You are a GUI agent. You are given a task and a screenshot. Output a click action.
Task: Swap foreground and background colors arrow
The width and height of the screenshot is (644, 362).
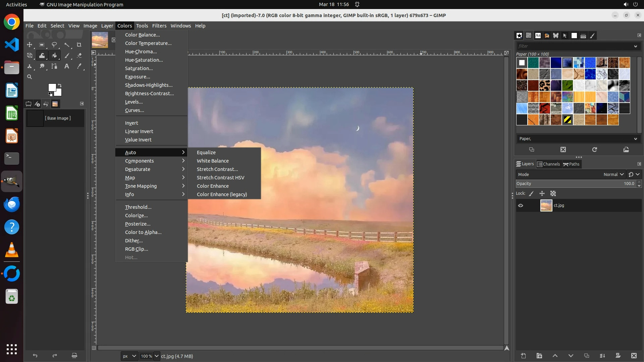point(60,85)
